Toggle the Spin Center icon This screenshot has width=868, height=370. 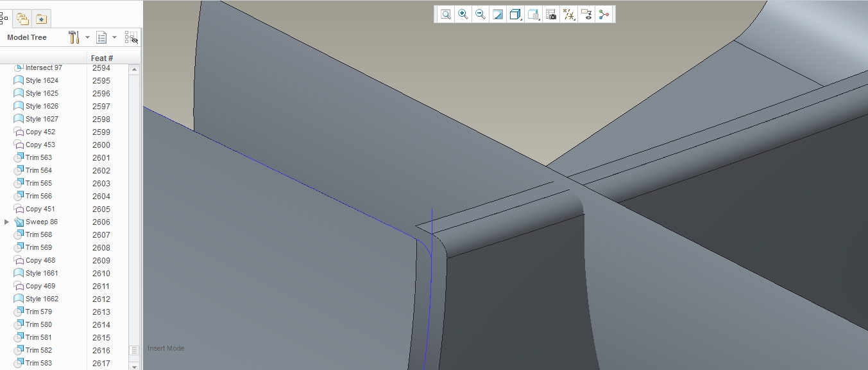coord(604,14)
